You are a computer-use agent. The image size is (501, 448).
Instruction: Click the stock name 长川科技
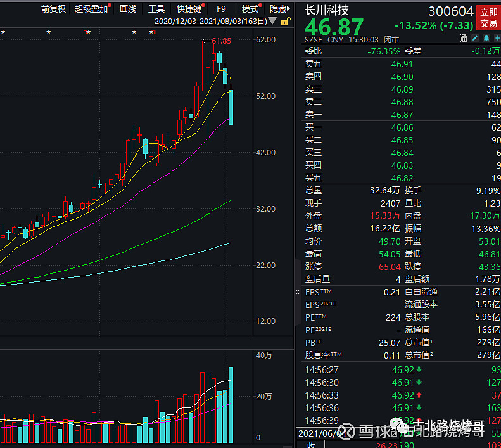327,11
